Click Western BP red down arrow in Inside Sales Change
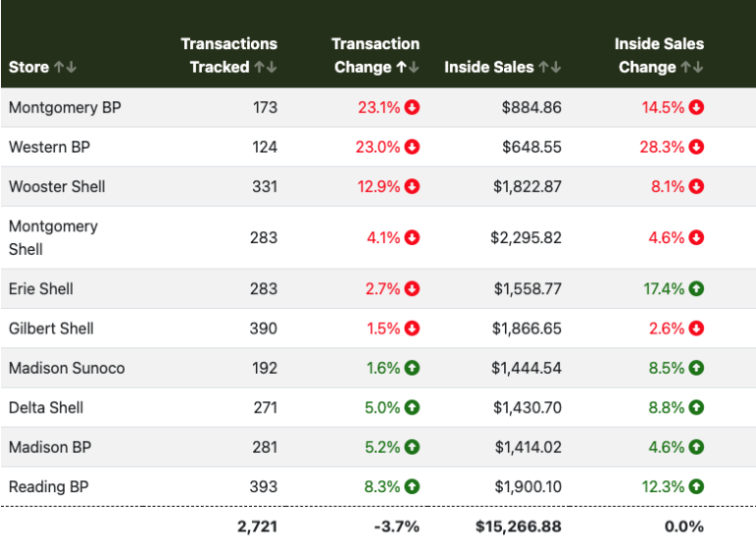This screenshot has height=555, width=756. coord(696,147)
